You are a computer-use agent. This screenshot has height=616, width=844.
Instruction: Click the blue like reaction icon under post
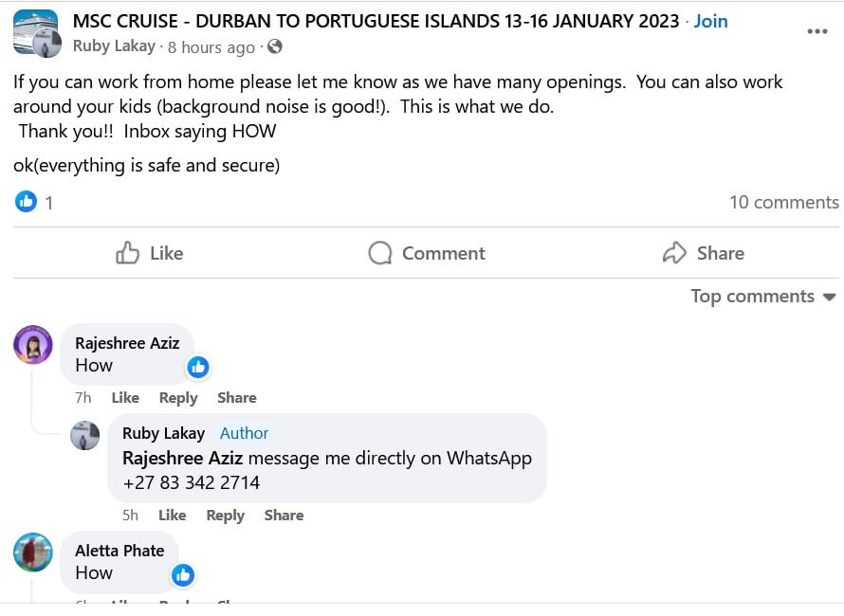point(27,202)
